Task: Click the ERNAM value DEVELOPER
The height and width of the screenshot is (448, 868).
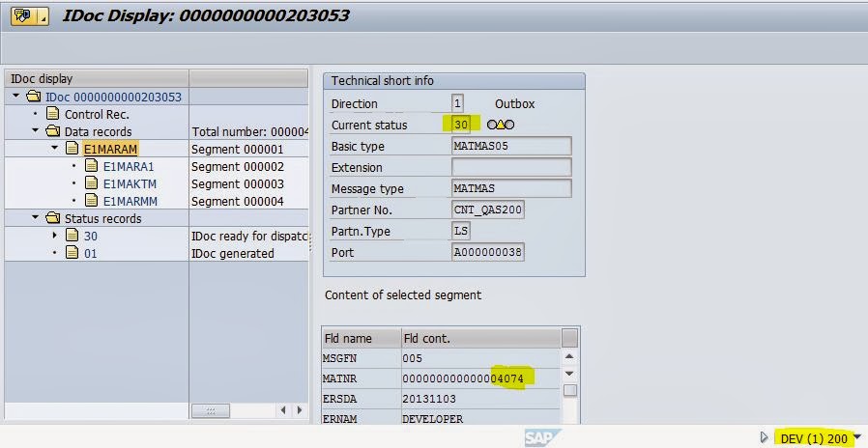Action: (433, 419)
